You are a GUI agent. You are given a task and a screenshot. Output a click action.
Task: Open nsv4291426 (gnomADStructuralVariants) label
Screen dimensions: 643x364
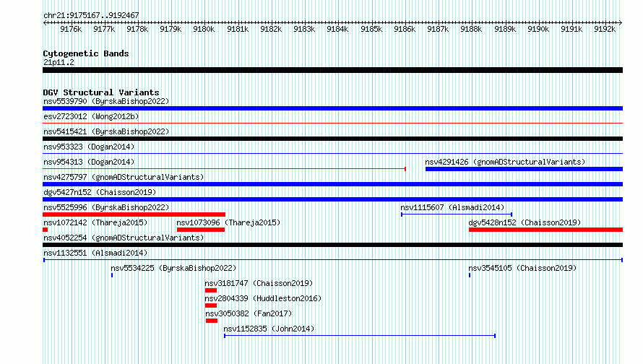pyautogui.click(x=505, y=162)
